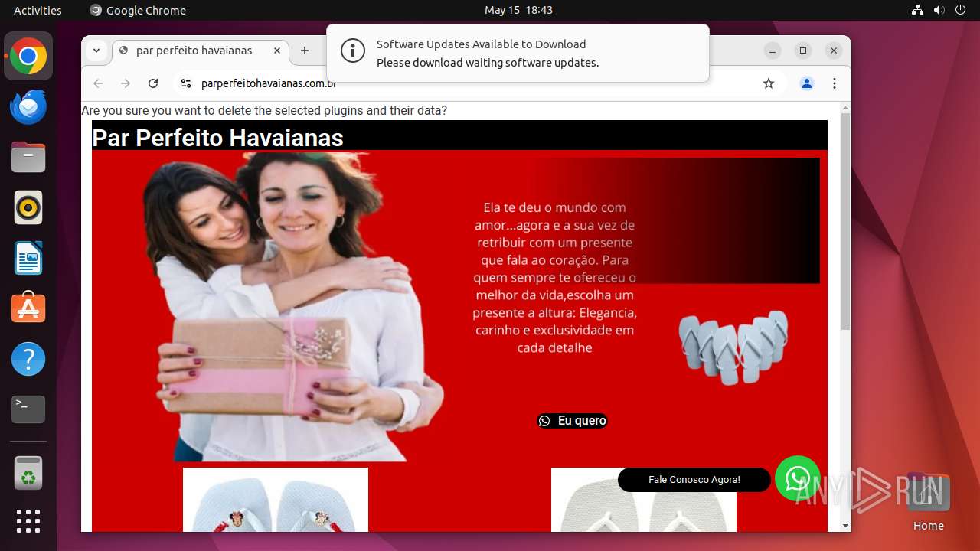Bookmark this page with the star
This screenshot has height=551, width=980.
pyautogui.click(x=769, y=83)
